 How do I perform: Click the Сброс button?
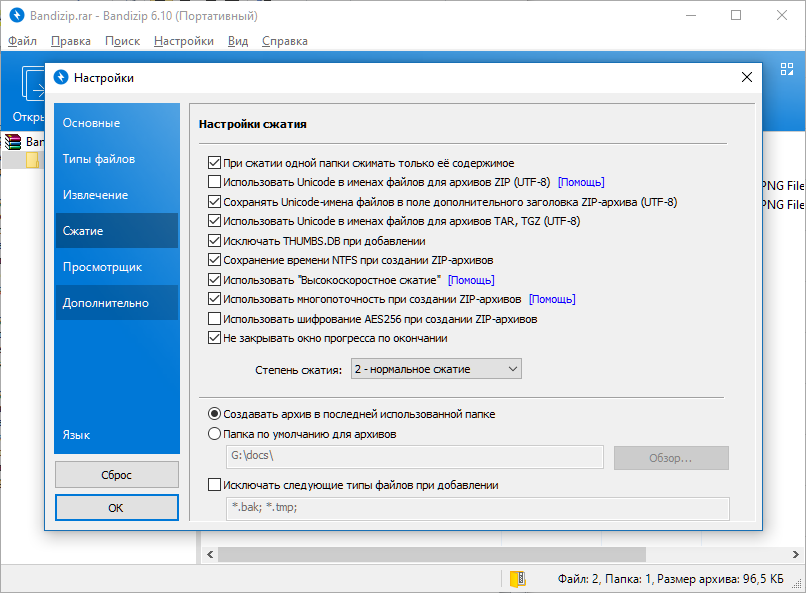(x=117, y=475)
